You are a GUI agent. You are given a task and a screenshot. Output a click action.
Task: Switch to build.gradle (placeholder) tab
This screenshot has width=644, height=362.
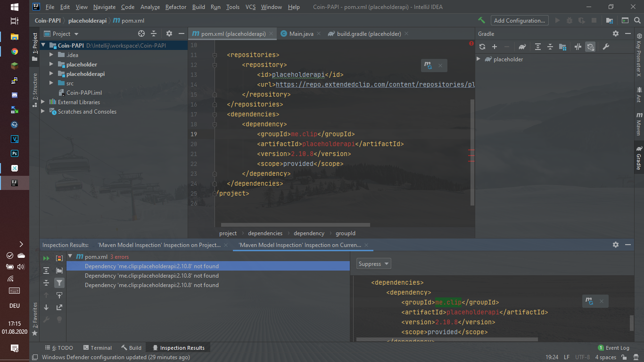tap(368, 33)
